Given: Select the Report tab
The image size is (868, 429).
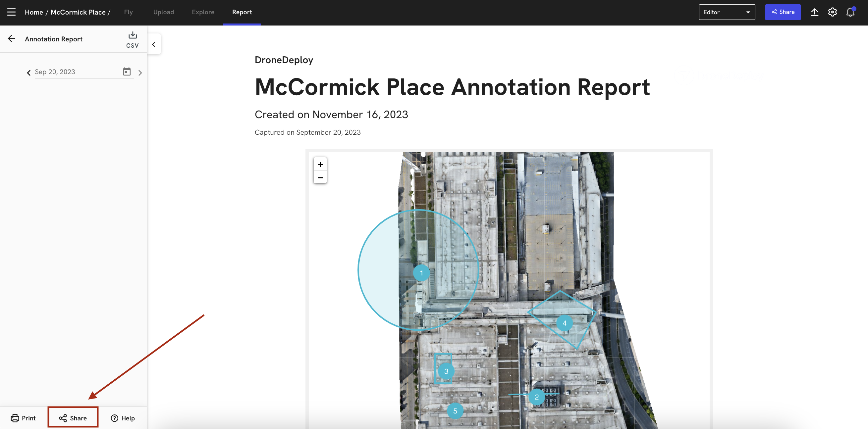Looking at the screenshot, I should [x=242, y=12].
